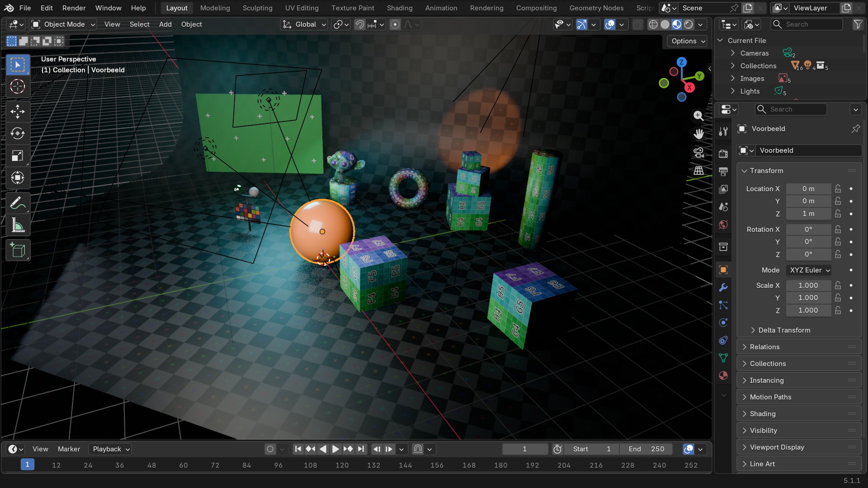This screenshot has height=488, width=868.
Task: Play the animation forward
Action: click(x=335, y=449)
